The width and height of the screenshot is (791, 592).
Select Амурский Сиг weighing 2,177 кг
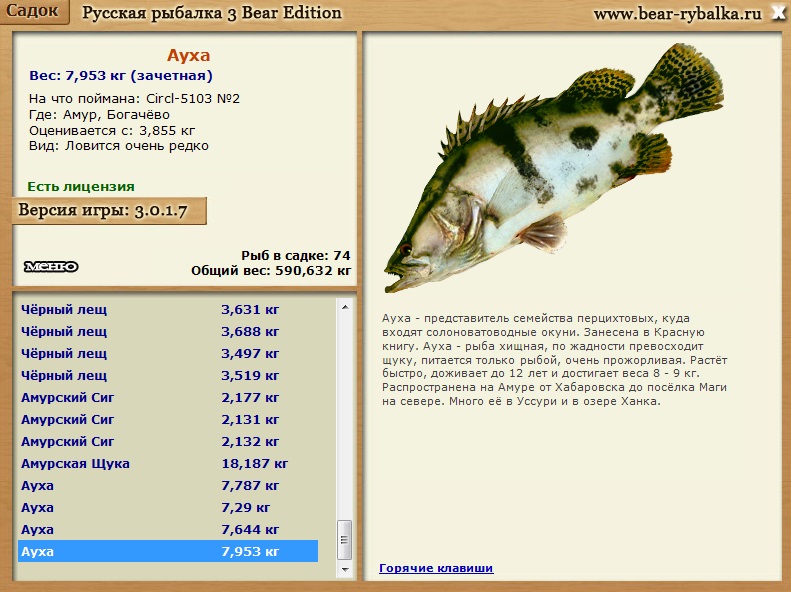(x=168, y=397)
